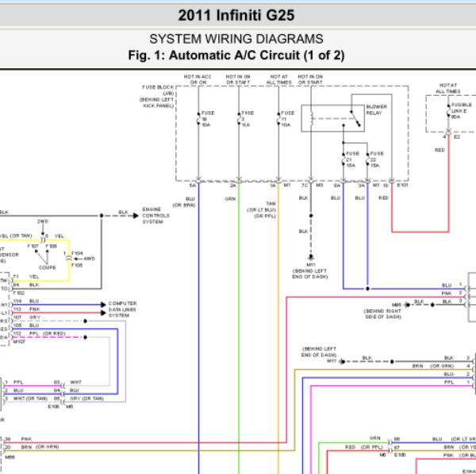Select the "FUSE BLOCK (J/B)" label
This screenshot has width=476, height=474.
pyautogui.click(x=158, y=90)
